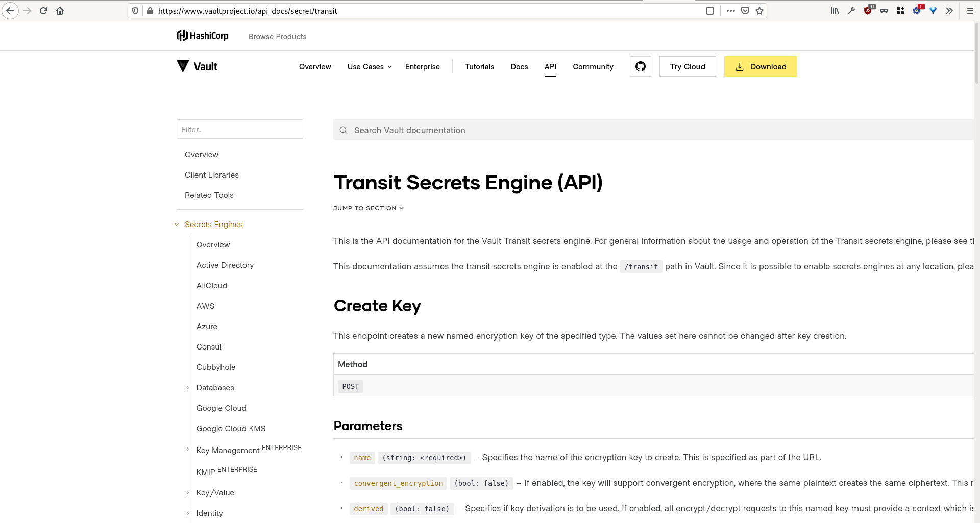The height and width of the screenshot is (523, 980).
Task: Focus the sidebar Filter input
Action: (240, 129)
